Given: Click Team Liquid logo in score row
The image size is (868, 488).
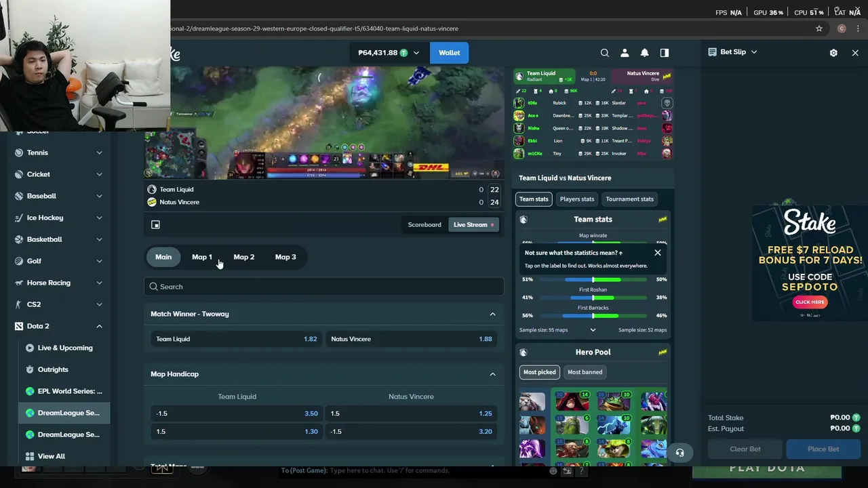Looking at the screenshot, I should 152,190.
